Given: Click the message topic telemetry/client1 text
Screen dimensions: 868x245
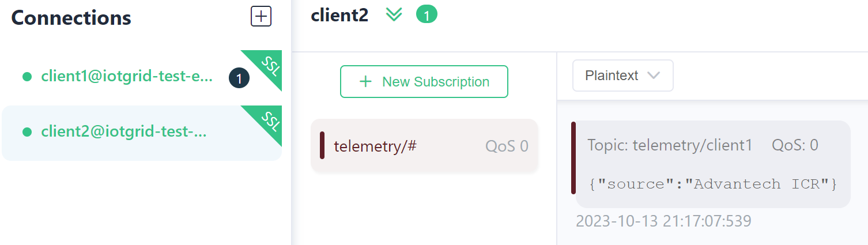Looking at the screenshot, I should (x=670, y=145).
